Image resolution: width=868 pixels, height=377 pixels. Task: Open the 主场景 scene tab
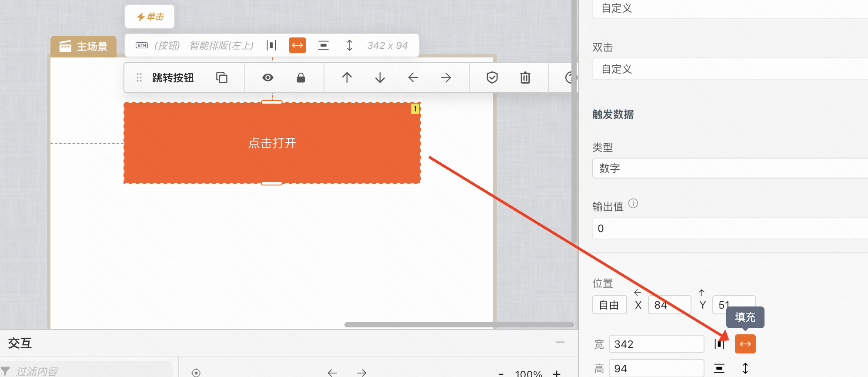coord(83,46)
